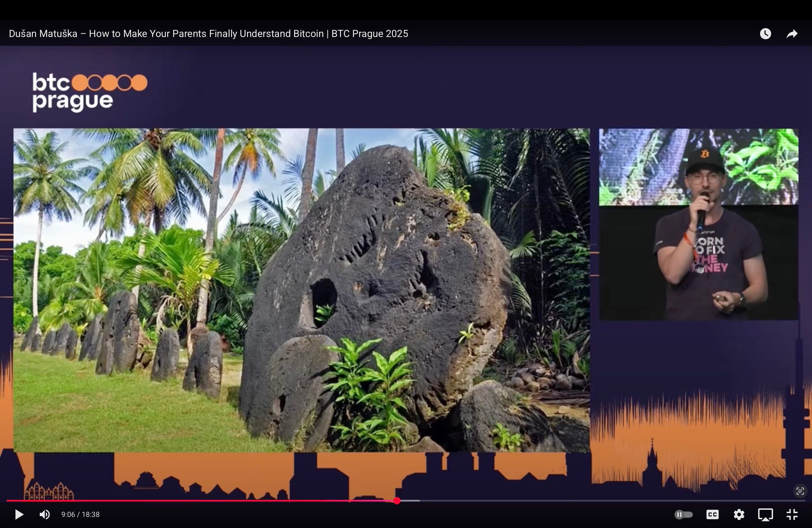Click the Dušan Matuška video title link

208,33
